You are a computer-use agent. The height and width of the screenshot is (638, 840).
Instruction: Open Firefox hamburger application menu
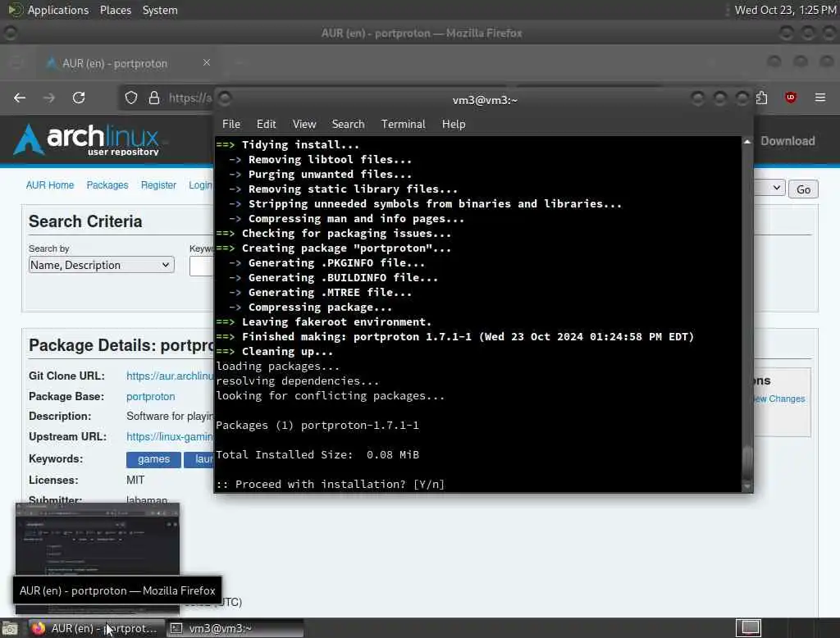click(x=820, y=98)
